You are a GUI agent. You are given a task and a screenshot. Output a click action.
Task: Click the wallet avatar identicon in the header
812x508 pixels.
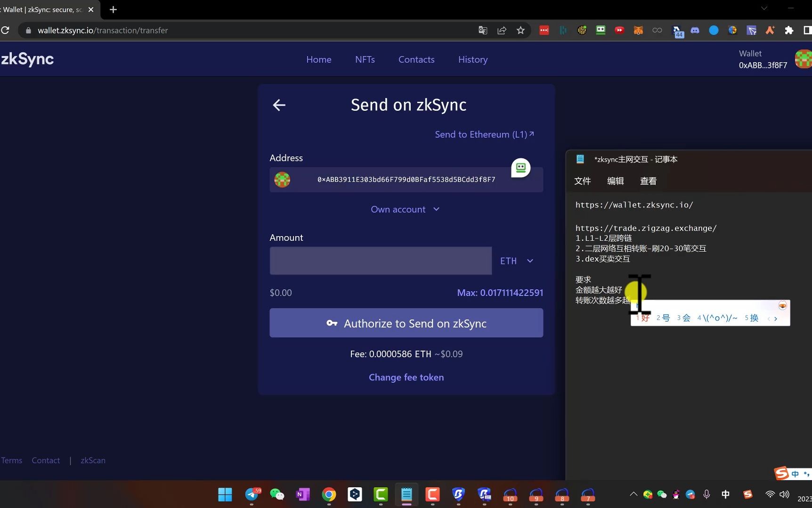click(x=804, y=59)
